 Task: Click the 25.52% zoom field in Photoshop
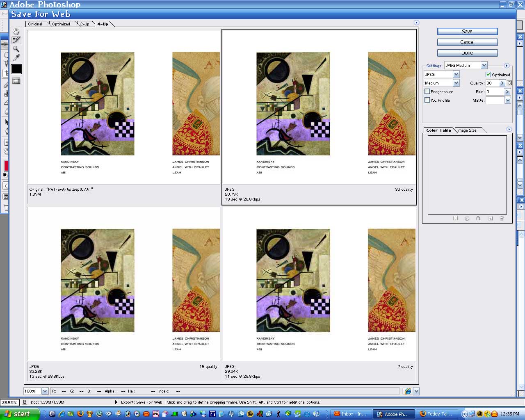click(9, 402)
